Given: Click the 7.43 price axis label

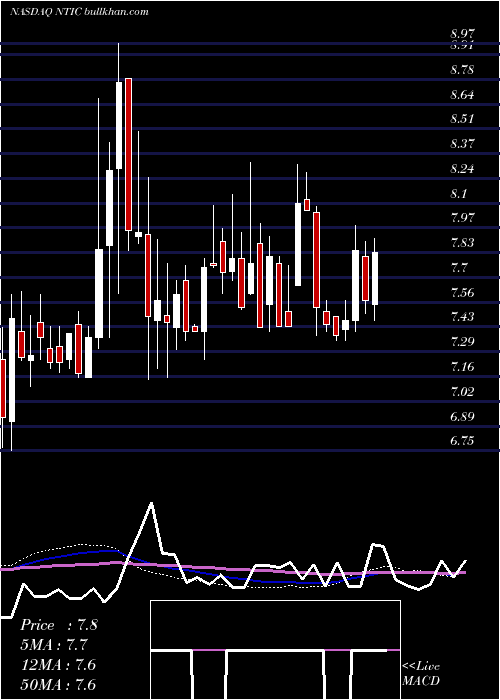Looking at the screenshot, I should click(x=462, y=317).
